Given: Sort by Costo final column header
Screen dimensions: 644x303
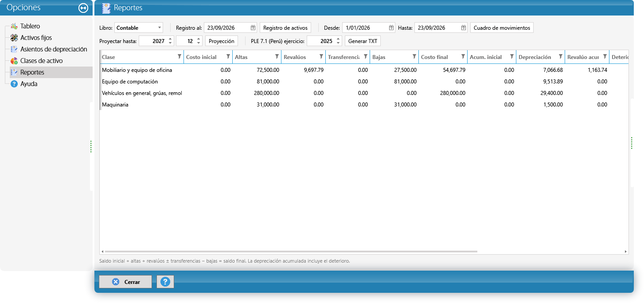Looking at the screenshot, I should click(x=434, y=57).
